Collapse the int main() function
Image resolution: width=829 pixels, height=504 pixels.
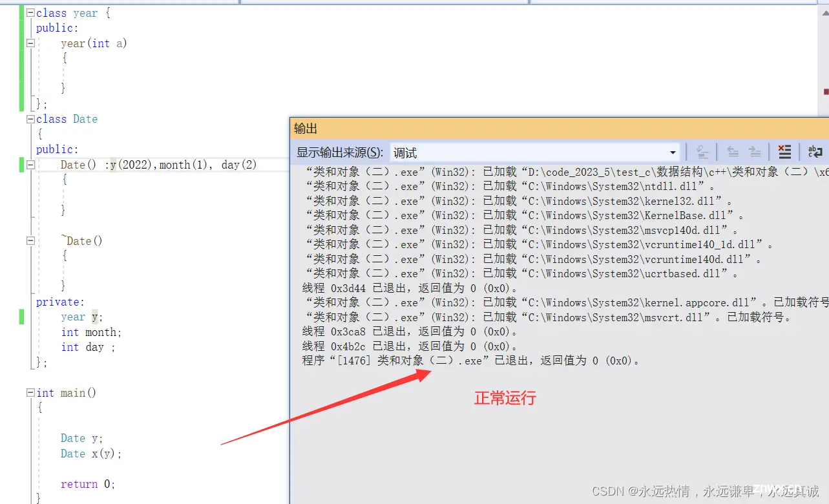click(x=30, y=392)
